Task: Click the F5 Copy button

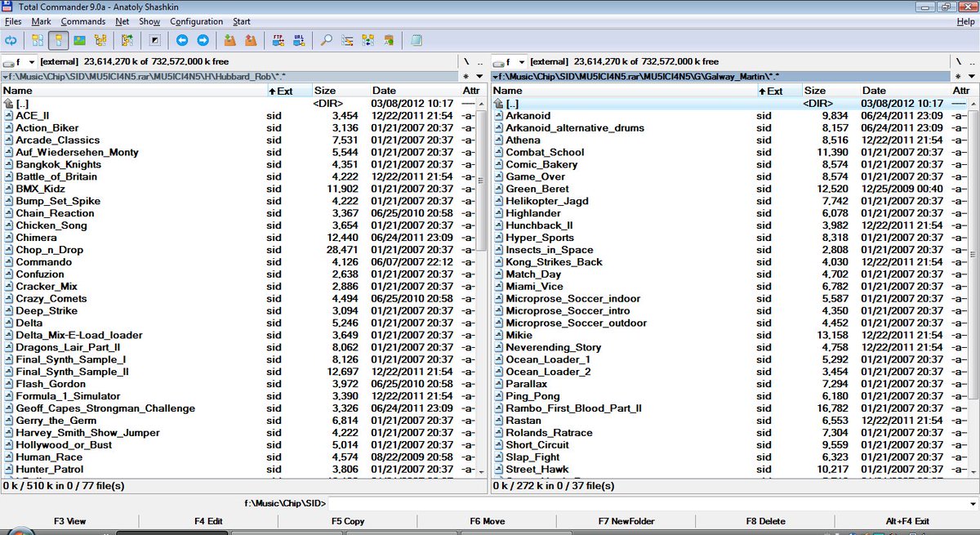Action: [349, 520]
